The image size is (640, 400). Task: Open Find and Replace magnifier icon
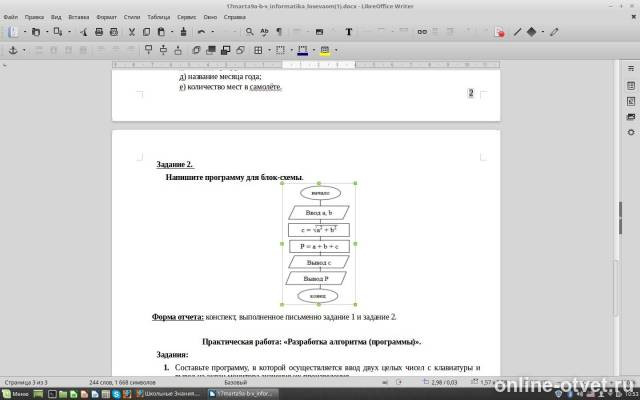pos(249,31)
